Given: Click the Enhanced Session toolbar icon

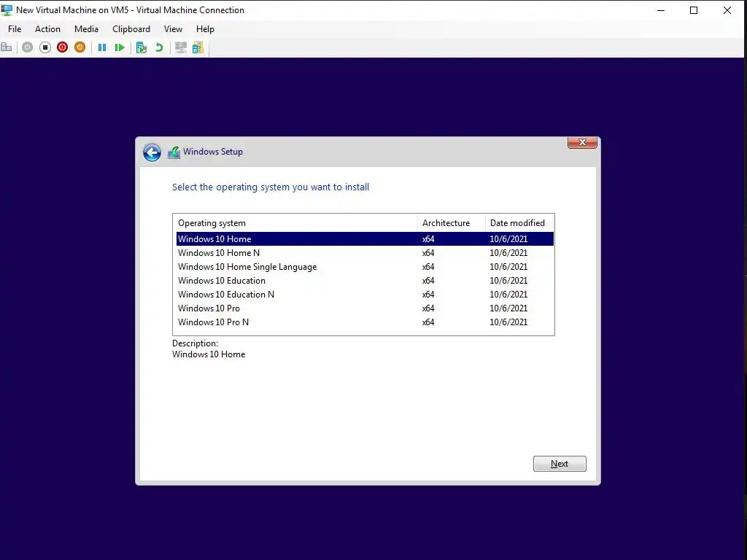Looking at the screenshot, I should (x=181, y=47).
